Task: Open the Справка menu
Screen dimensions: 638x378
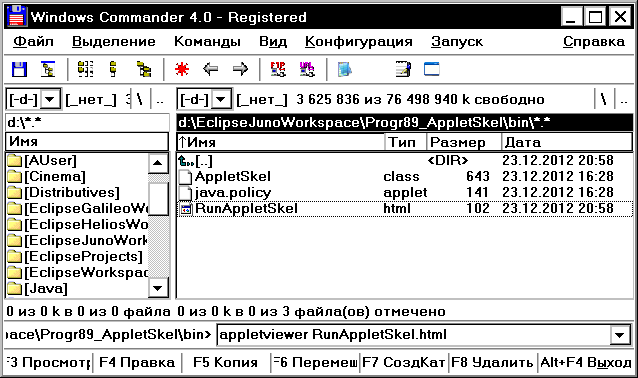Action: pyautogui.click(x=594, y=42)
